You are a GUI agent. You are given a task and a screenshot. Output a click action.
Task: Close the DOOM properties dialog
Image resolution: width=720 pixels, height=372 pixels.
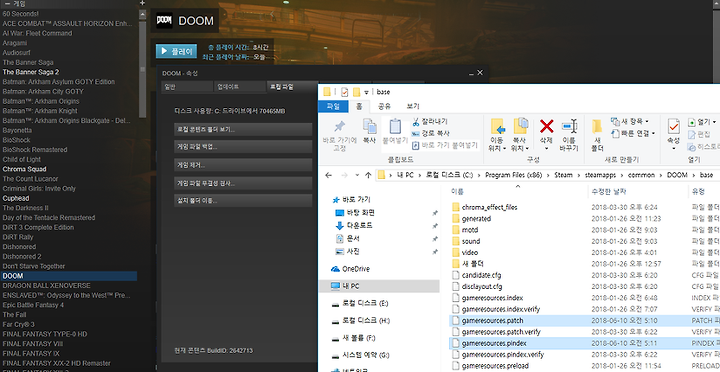tap(480, 73)
